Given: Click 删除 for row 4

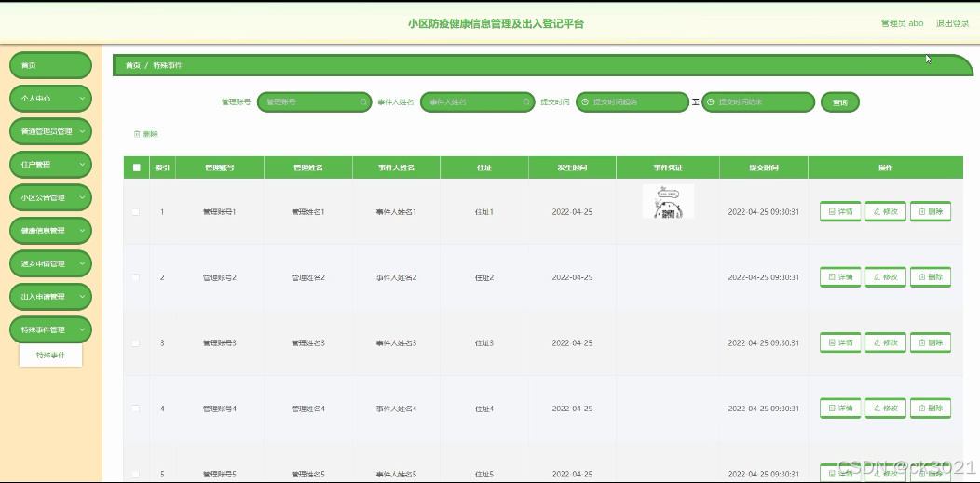Looking at the screenshot, I should [931, 409].
